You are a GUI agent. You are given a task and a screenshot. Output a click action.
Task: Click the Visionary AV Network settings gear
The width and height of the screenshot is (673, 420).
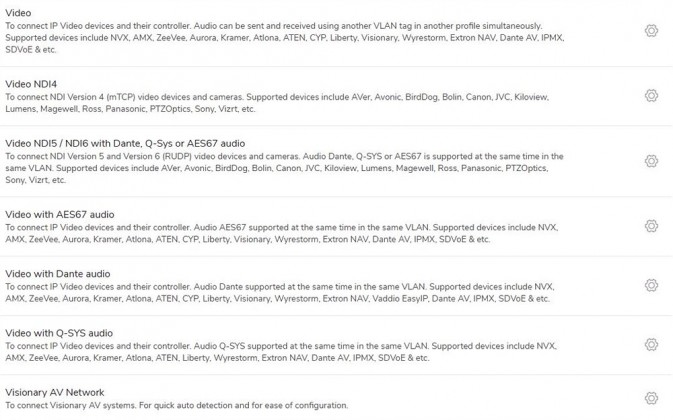pyautogui.click(x=651, y=398)
